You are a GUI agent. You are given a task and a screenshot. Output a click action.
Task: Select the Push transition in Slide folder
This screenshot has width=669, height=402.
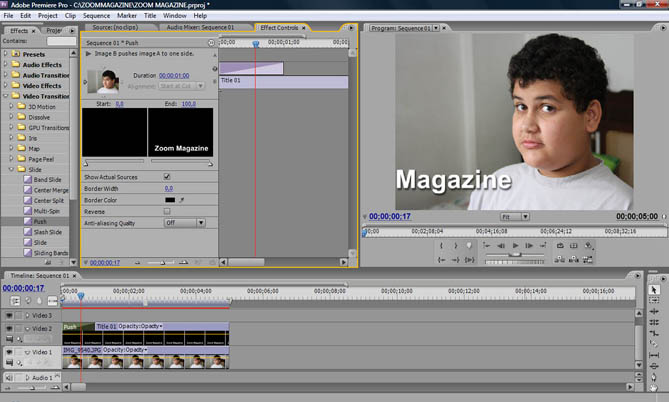click(42, 221)
